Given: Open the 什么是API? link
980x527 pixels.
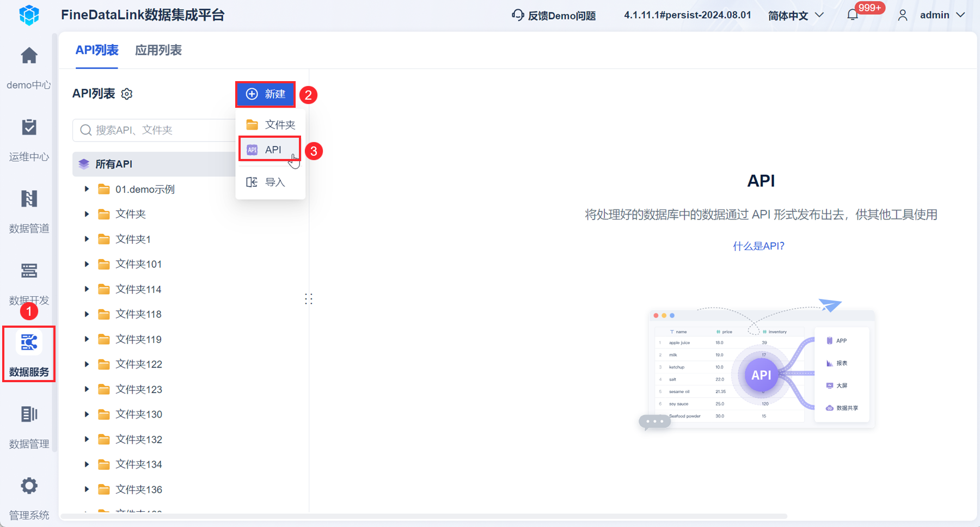Looking at the screenshot, I should click(x=758, y=246).
